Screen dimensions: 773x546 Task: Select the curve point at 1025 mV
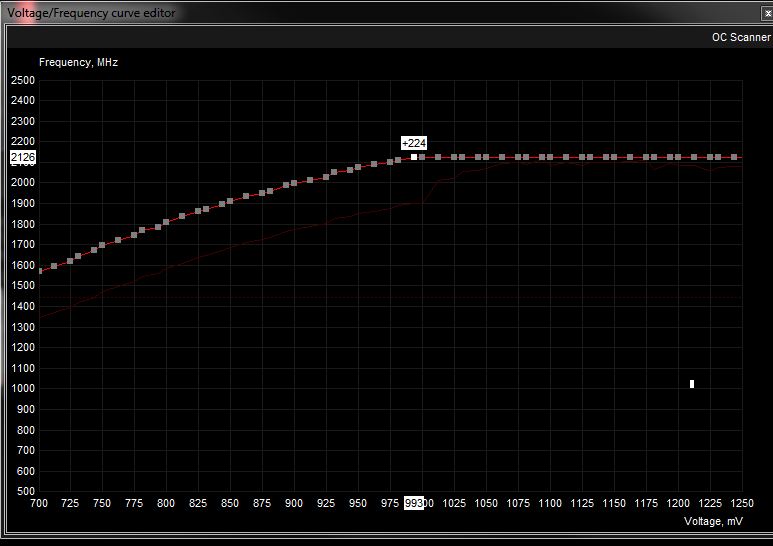click(454, 157)
